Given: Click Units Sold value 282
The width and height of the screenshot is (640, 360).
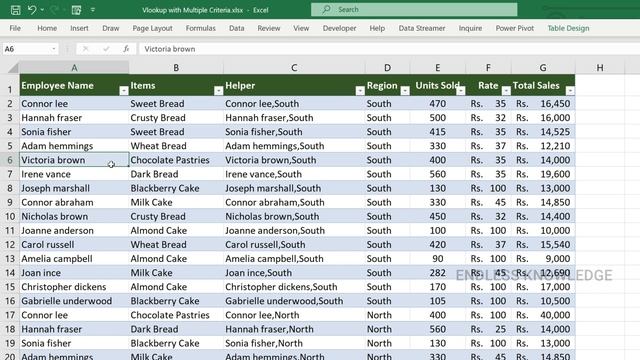Looking at the screenshot, I should [438, 273].
